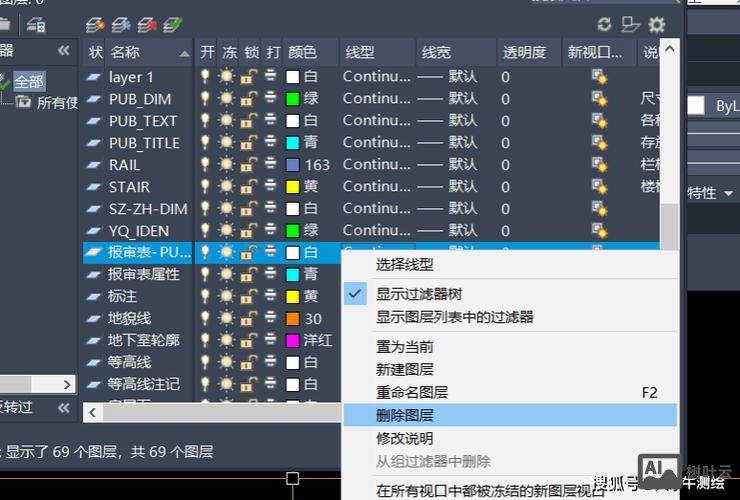Open the 特性 dropdown arrow in the ribbon
The height and width of the screenshot is (500, 740).
(728, 193)
